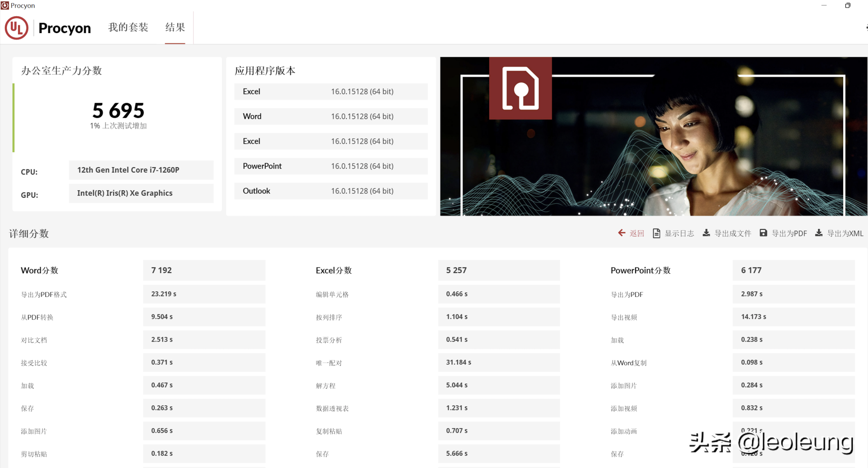Click the 0.467 s value
This screenshot has height=468, width=868.
[x=204, y=385]
